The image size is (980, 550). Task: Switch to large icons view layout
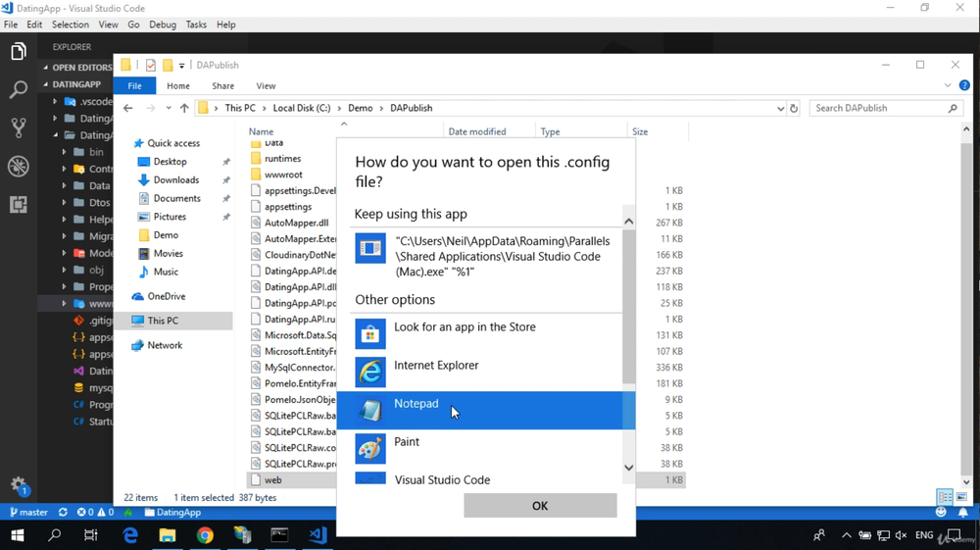962,497
